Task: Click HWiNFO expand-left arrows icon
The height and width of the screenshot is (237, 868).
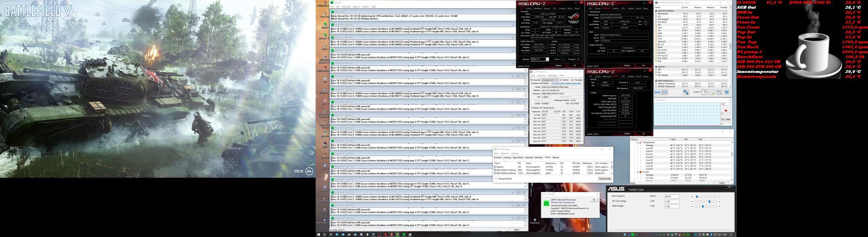Action: 657,92
